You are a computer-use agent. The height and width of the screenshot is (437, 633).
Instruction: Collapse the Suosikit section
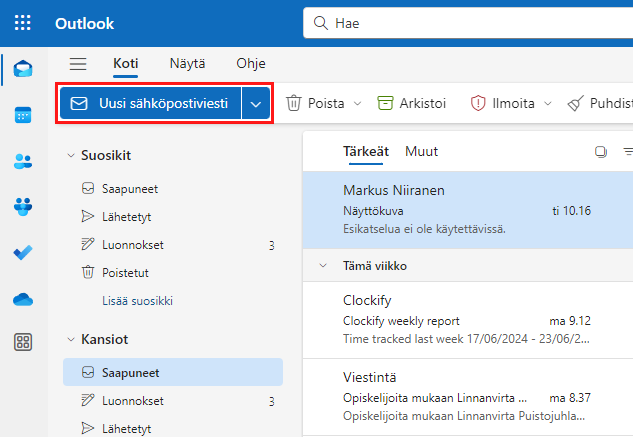coord(71,155)
